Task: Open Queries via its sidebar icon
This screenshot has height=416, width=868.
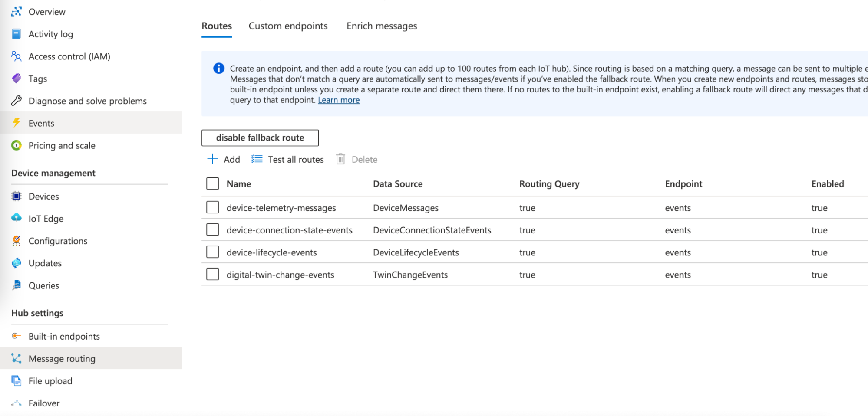Action: tap(16, 285)
